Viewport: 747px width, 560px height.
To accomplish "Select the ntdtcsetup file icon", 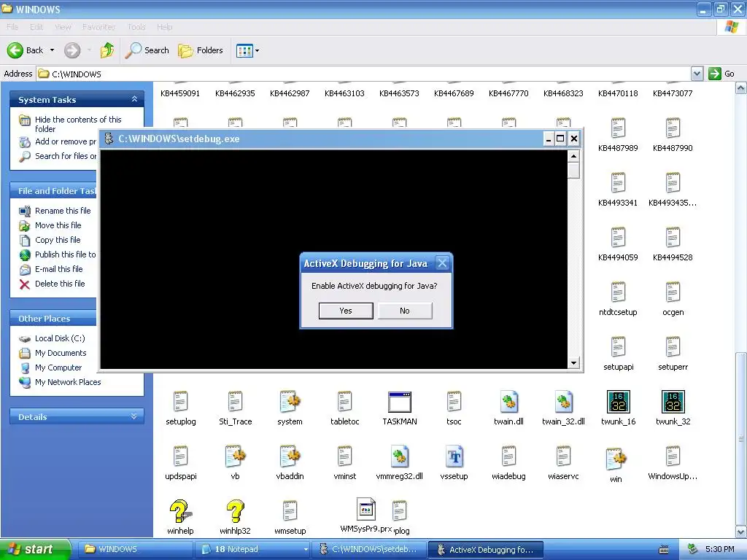I will [x=618, y=292].
